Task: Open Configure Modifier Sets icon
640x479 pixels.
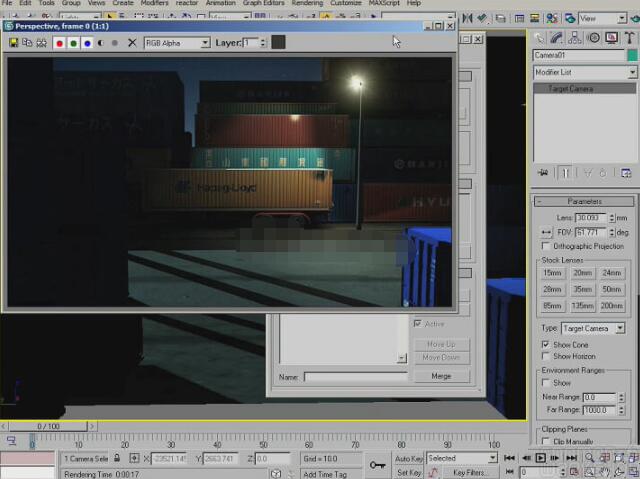Action: [x=626, y=173]
